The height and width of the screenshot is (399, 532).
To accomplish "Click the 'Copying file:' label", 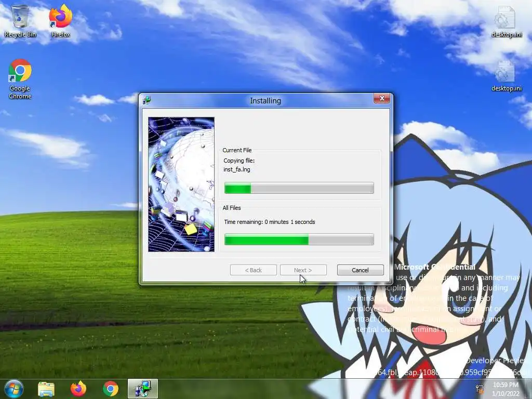I will pyautogui.click(x=239, y=161).
